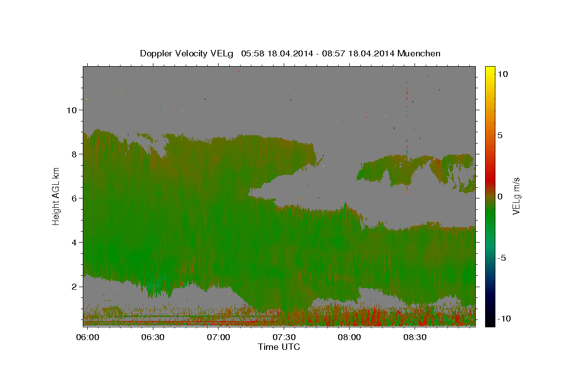Click the height tick label 6
The image size is (588, 392).
point(73,198)
